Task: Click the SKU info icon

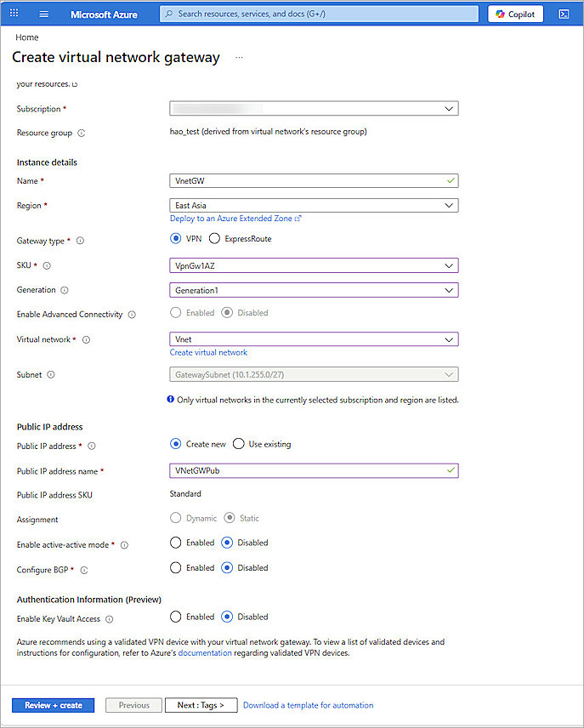Action: [x=47, y=265]
